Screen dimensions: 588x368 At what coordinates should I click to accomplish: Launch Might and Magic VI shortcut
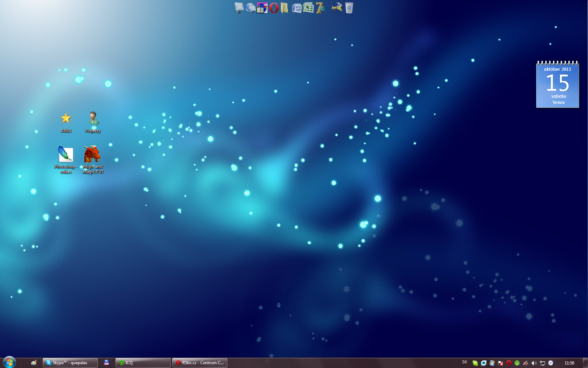coord(93,160)
